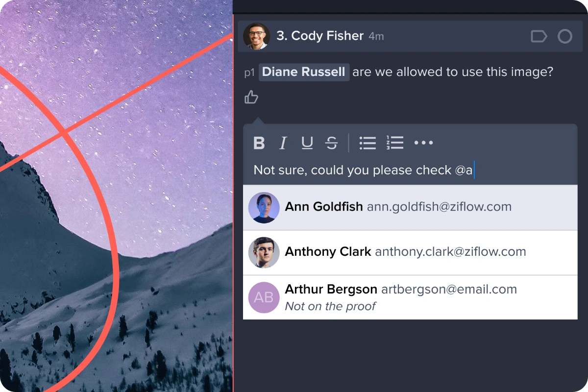Toggle underline formatting button
The image size is (588, 392).
[x=307, y=143]
